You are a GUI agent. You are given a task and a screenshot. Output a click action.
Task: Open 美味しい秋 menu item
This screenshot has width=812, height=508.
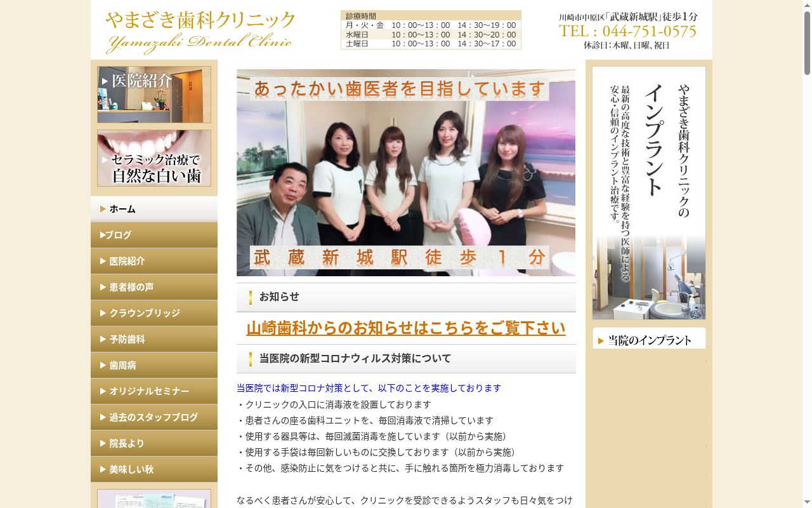(x=154, y=469)
